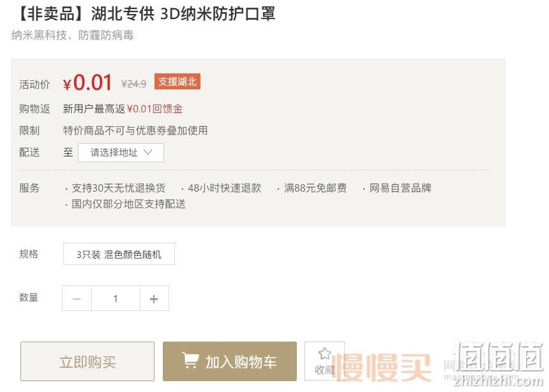This screenshot has height=392, width=549.
Task: Click the 支援湖北 red tag
Action: coord(177,82)
